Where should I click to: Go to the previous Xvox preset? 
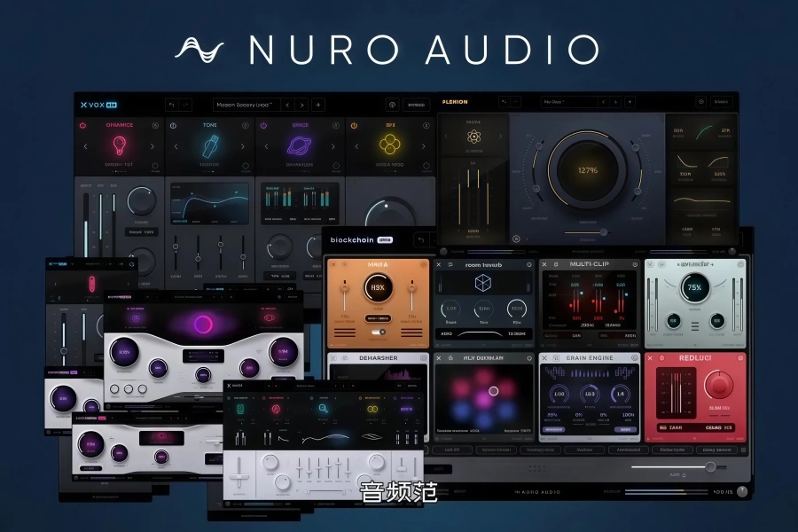(287, 105)
